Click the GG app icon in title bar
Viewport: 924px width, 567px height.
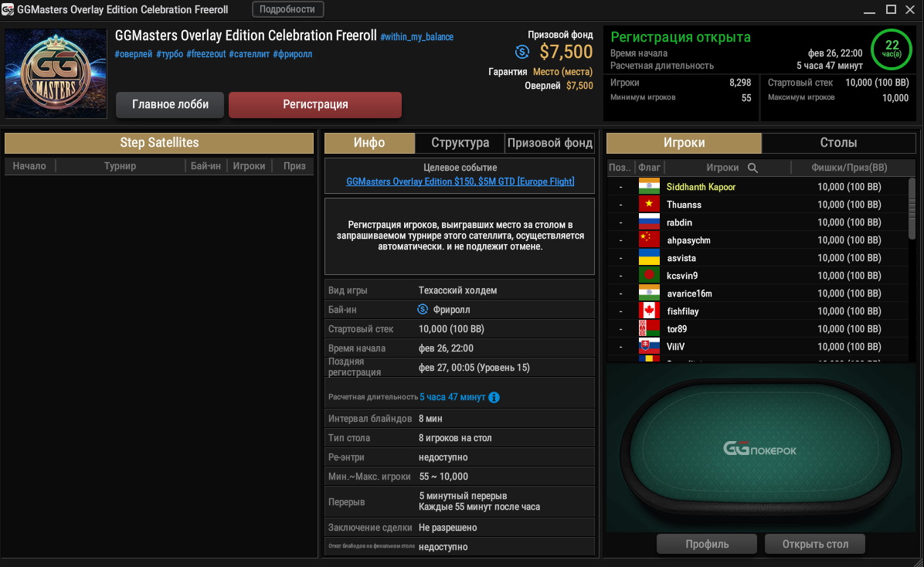8,9
